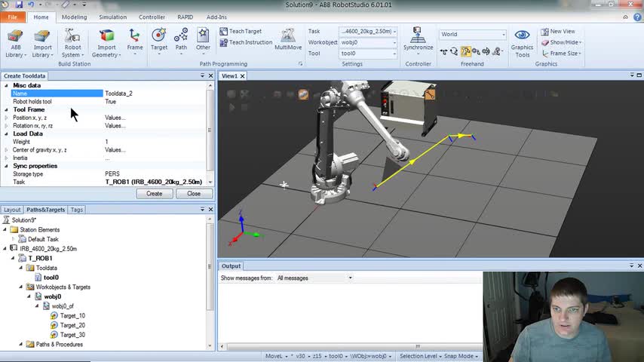Viewport: 644px width, 362px height.
Task: Open the Snap Mode menu
Action: 461,356
